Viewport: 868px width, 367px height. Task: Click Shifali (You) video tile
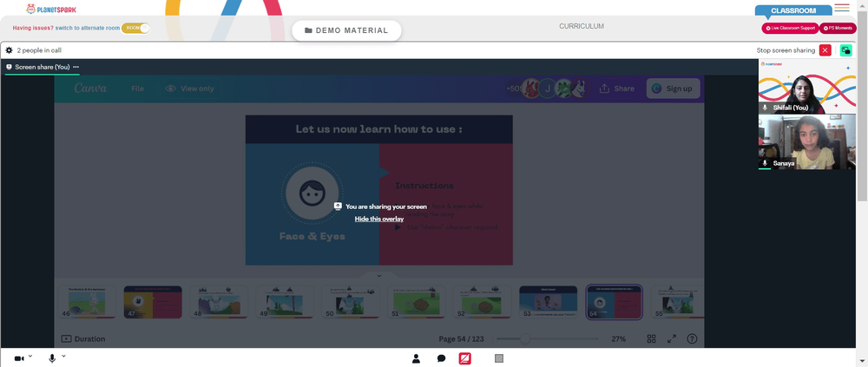click(806, 87)
